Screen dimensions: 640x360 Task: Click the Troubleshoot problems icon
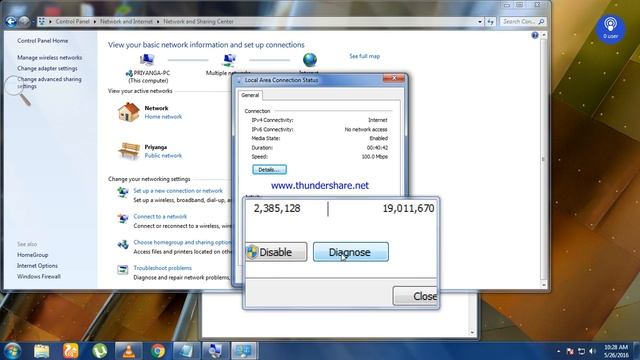pyautogui.click(x=122, y=270)
